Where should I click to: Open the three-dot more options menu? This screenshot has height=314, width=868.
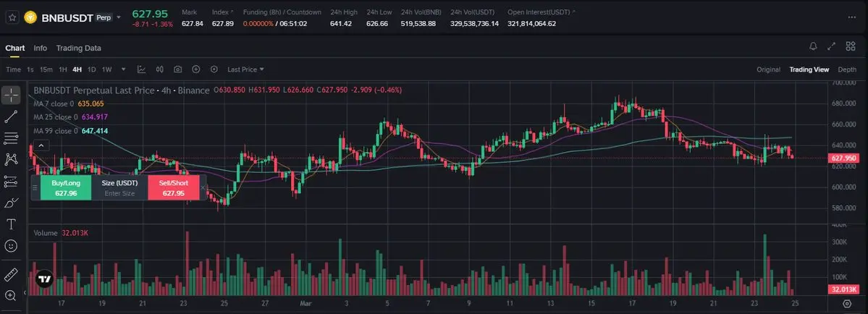point(851,17)
